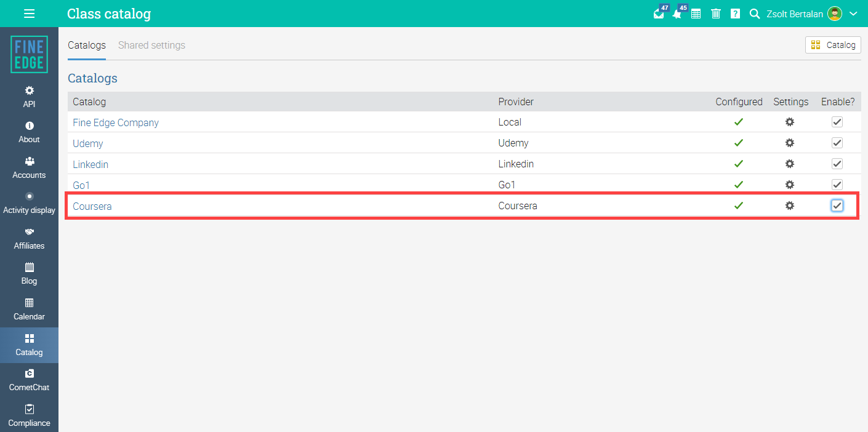Click the Local provider cell
The height and width of the screenshot is (432, 868).
click(x=510, y=122)
